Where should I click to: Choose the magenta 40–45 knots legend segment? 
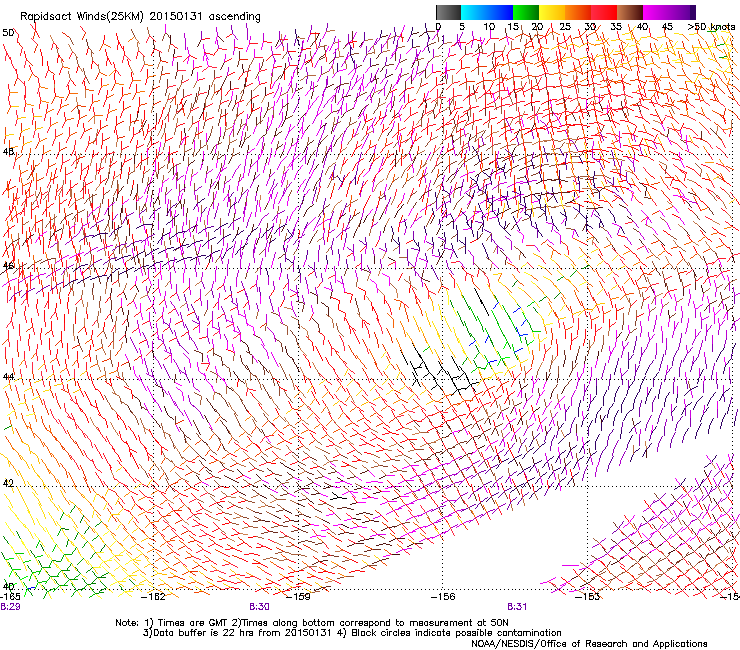tap(656, 12)
